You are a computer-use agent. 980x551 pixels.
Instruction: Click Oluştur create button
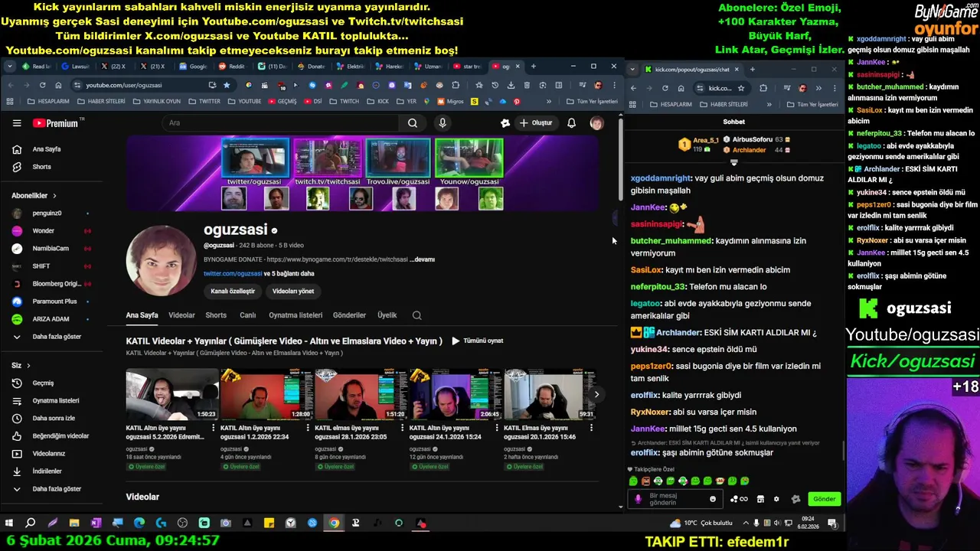click(x=535, y=123)
